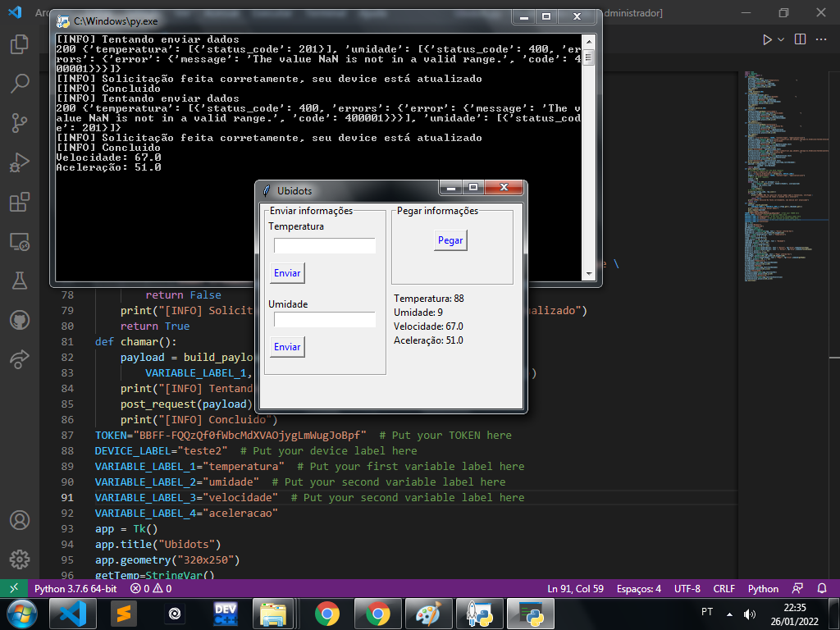Click the Velocidade: 67.0 label in Ubidots
840x630 pixels.
(428, 326)
